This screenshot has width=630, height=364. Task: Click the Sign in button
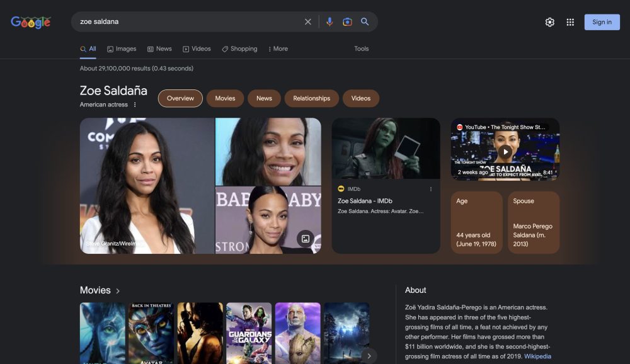click(x=602, y=22)
